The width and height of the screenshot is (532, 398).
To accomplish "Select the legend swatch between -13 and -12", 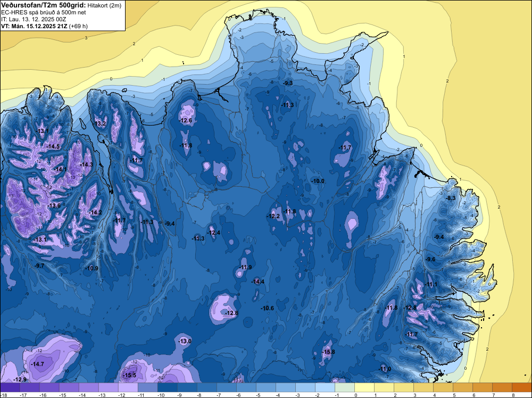I will click(x=108, y=387).
